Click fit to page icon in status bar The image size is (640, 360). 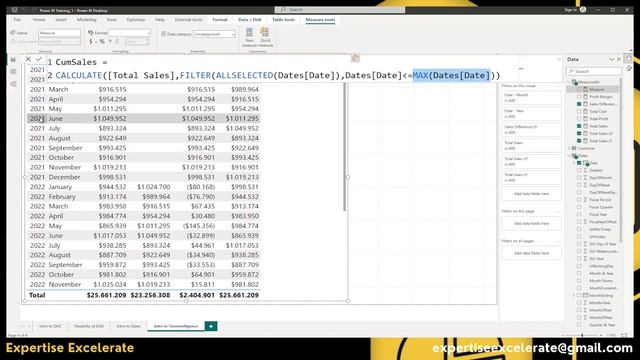pyautogui.click(x=624, y=335)
